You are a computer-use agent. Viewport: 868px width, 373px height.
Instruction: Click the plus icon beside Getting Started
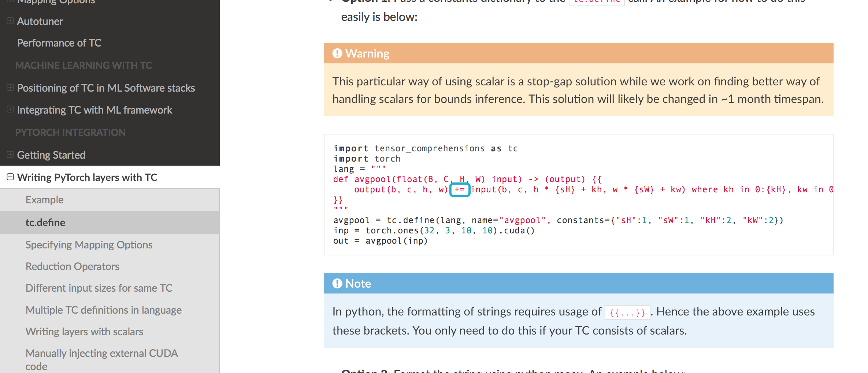(x=10, y=155)
